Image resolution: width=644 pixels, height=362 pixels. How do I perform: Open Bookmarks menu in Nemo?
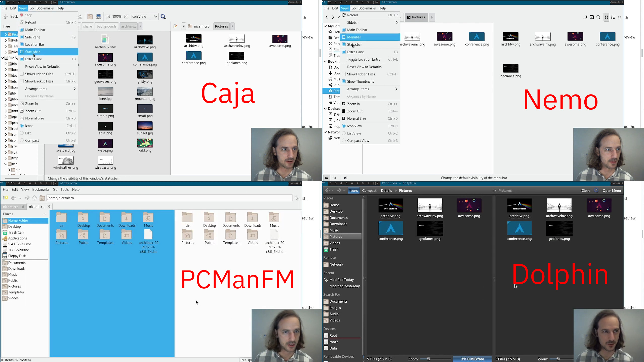367,8
